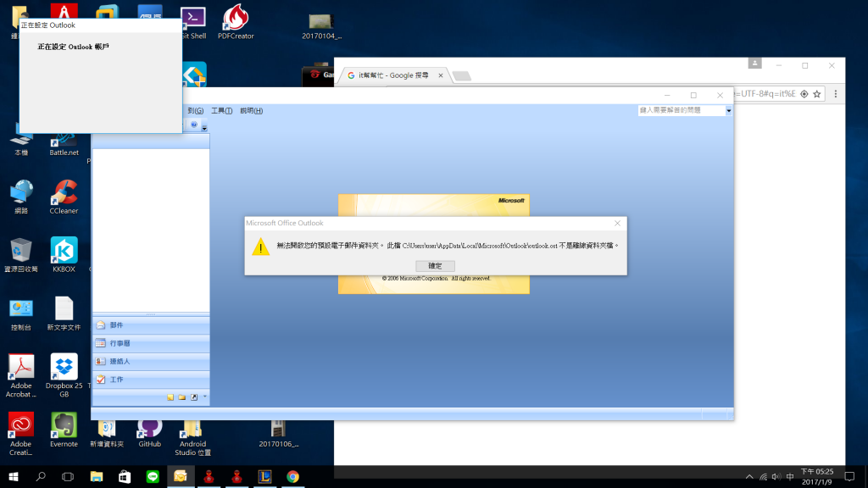Click the volume icon in system tray
The height and width of the screenshot is (488, 868).
coord(776,477)
